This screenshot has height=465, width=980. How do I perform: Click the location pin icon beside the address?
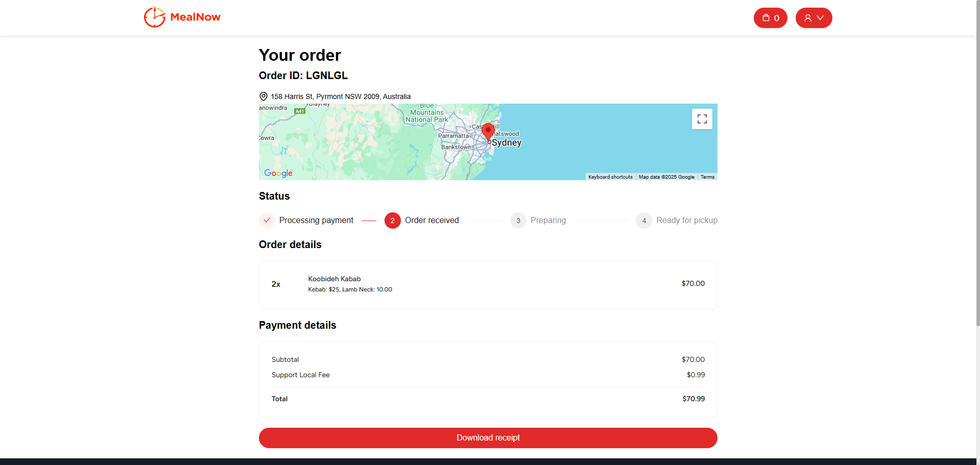(262, 96)
